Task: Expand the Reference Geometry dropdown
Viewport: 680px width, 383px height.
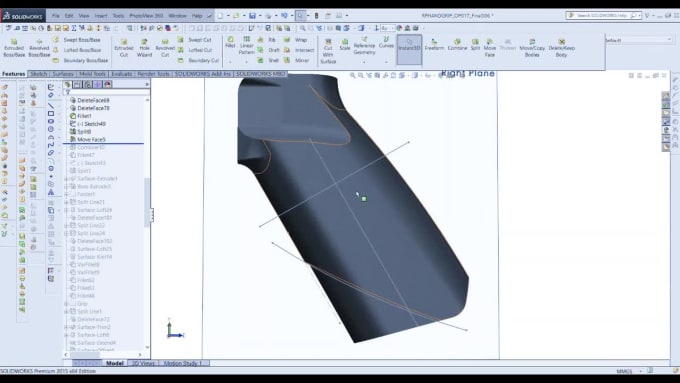Action: (x=364, y=62)
